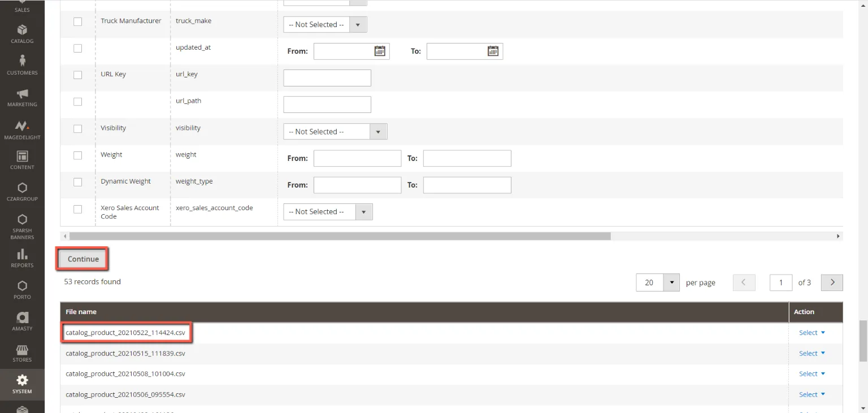Open the Sparsh Banners sidebar menu

[x=22, y=226]
